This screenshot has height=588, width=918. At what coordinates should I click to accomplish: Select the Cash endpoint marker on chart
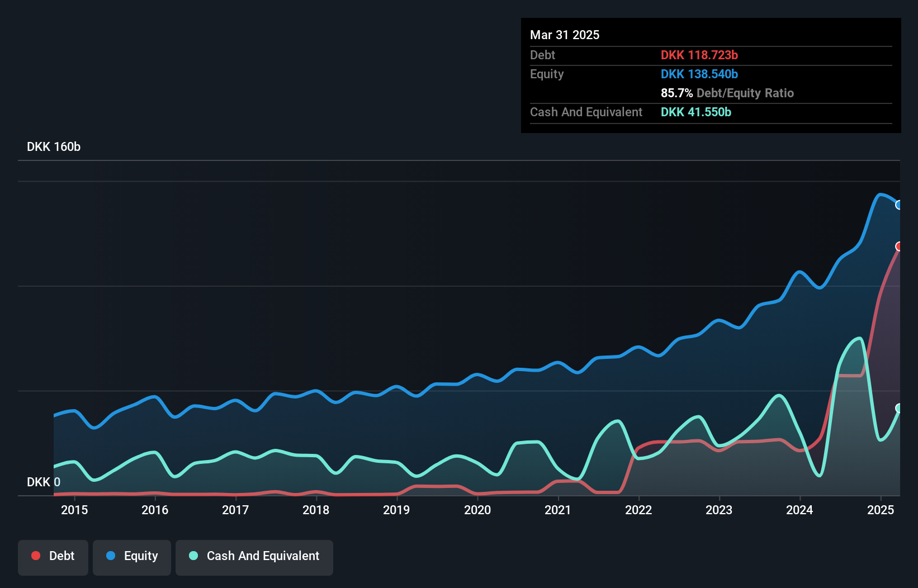tap(899, 408)
